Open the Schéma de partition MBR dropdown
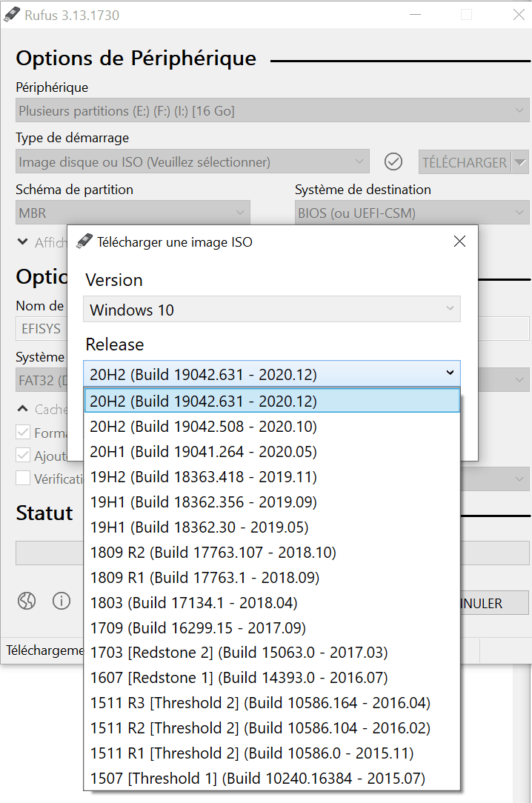This screenshot has height=803, width=532. [x=133, y=213]
